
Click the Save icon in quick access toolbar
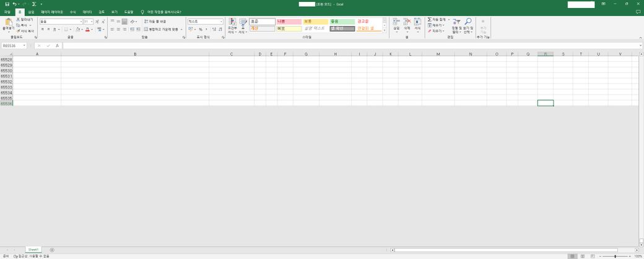click(7, 4)
